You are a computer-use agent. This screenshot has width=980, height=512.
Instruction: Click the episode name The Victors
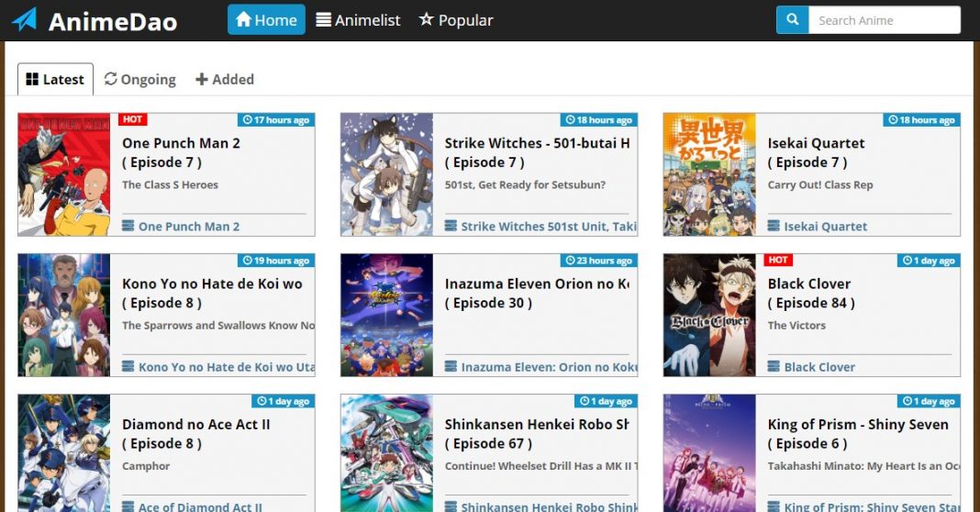pyautogui.click(x=796, y=326)
